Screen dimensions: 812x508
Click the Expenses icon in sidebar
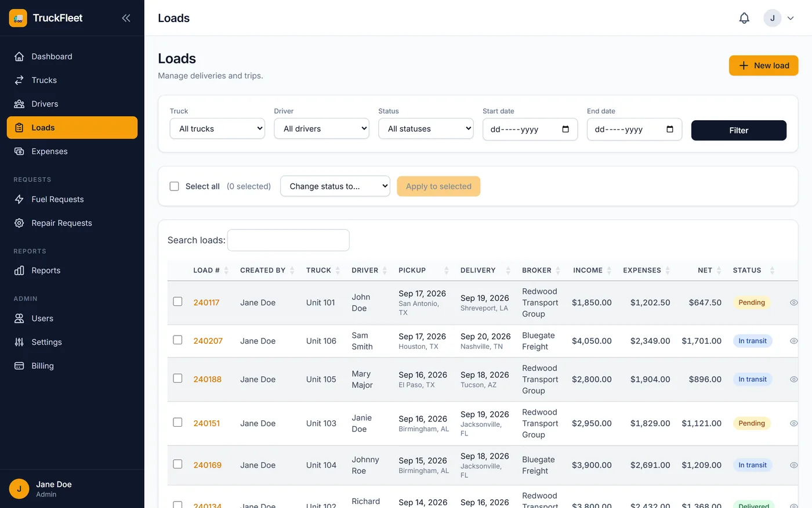19,152
